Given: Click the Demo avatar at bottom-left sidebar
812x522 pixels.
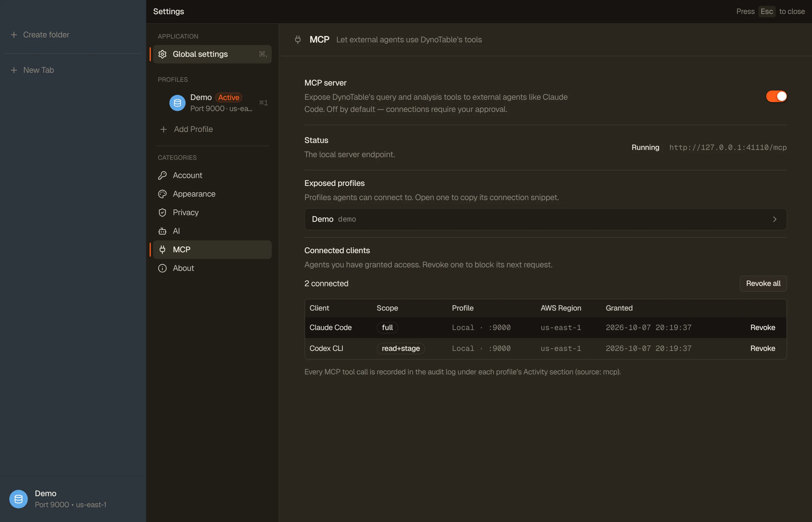Looking at the screenshot, I should point(19,499).
